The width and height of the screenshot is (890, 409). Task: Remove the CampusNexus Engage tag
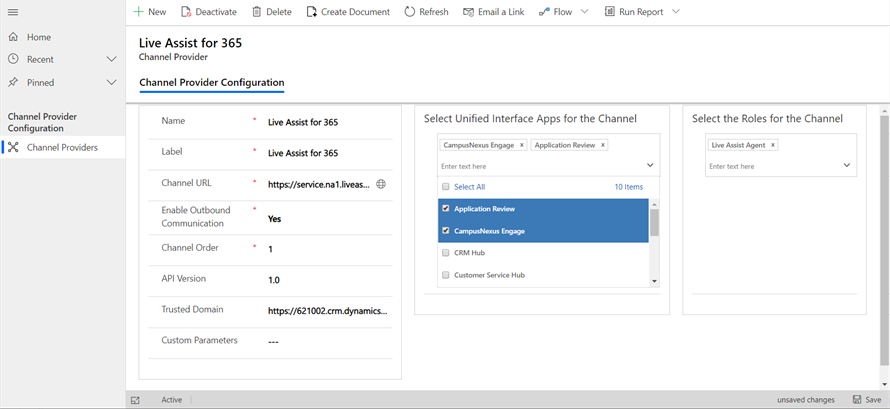pyautogui.click(x=522, y=145)
